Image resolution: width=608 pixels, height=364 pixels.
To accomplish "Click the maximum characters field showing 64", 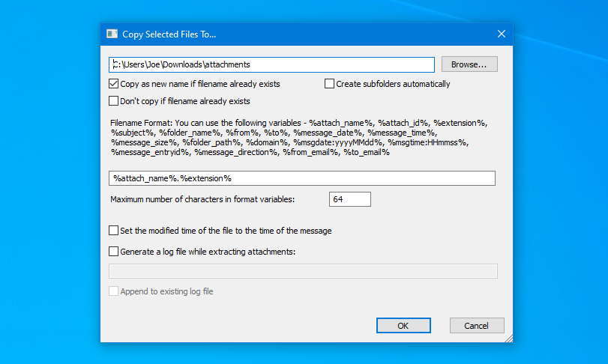I will click(350, 199).
